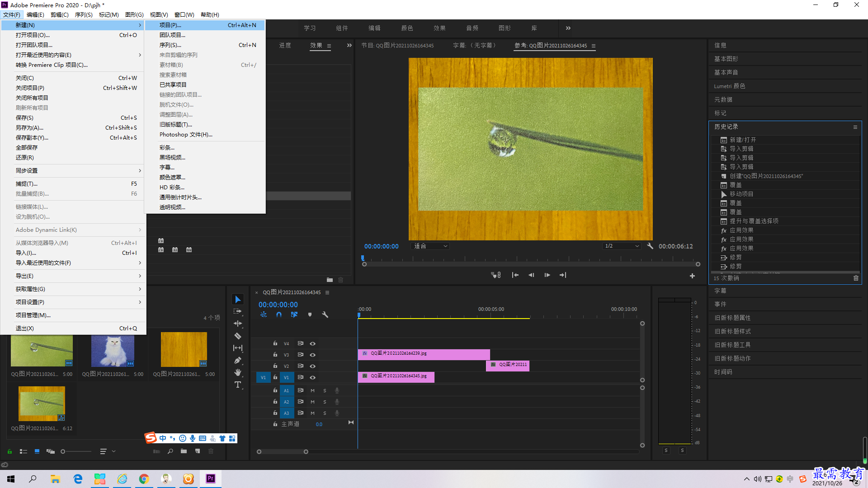
Task: Open reference monitor panel menu
Action: [594, 46]
